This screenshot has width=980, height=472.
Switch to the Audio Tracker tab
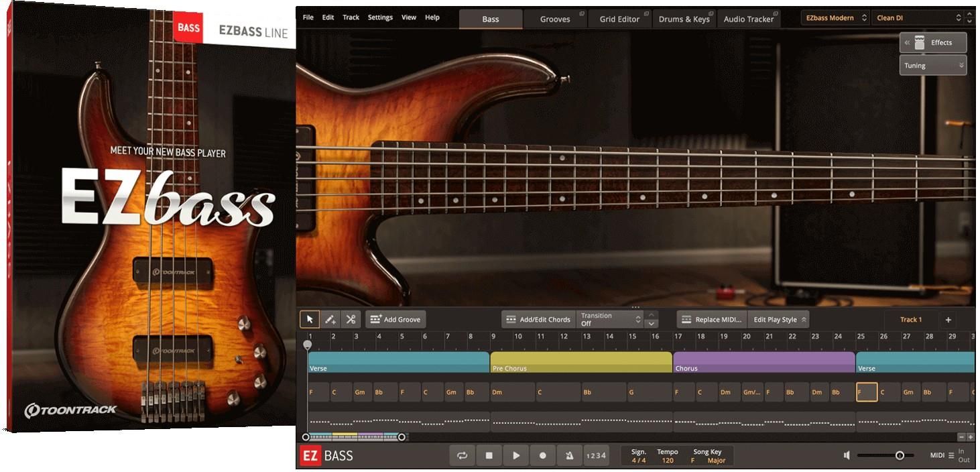click(x=749, y=19)
